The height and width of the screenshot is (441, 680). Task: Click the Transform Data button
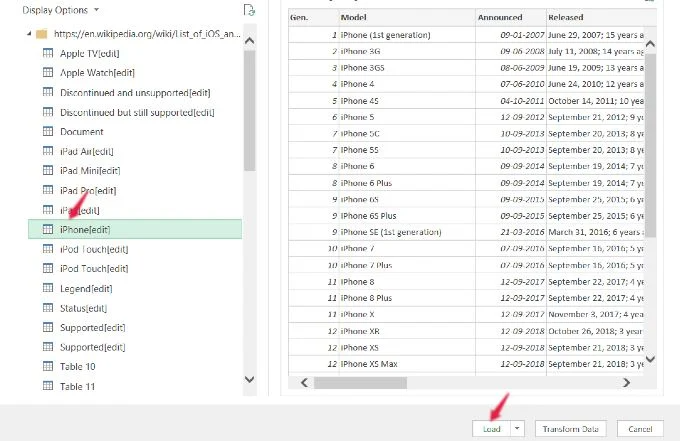point(570,428)
